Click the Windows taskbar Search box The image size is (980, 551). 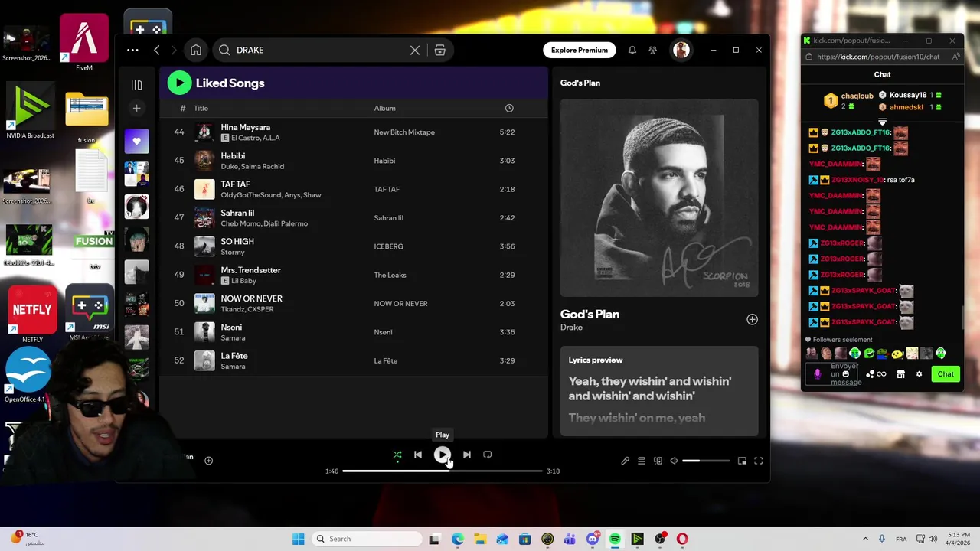pos(367,539)
